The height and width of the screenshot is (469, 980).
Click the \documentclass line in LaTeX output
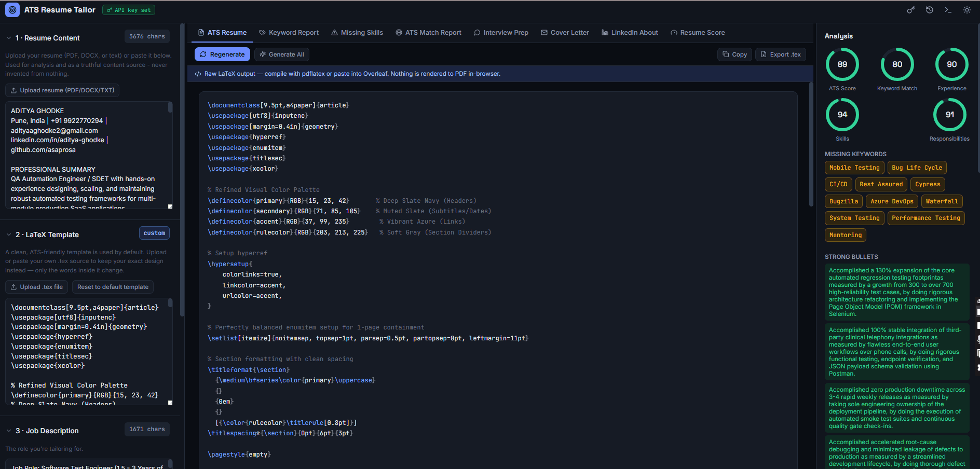(278, 105)
